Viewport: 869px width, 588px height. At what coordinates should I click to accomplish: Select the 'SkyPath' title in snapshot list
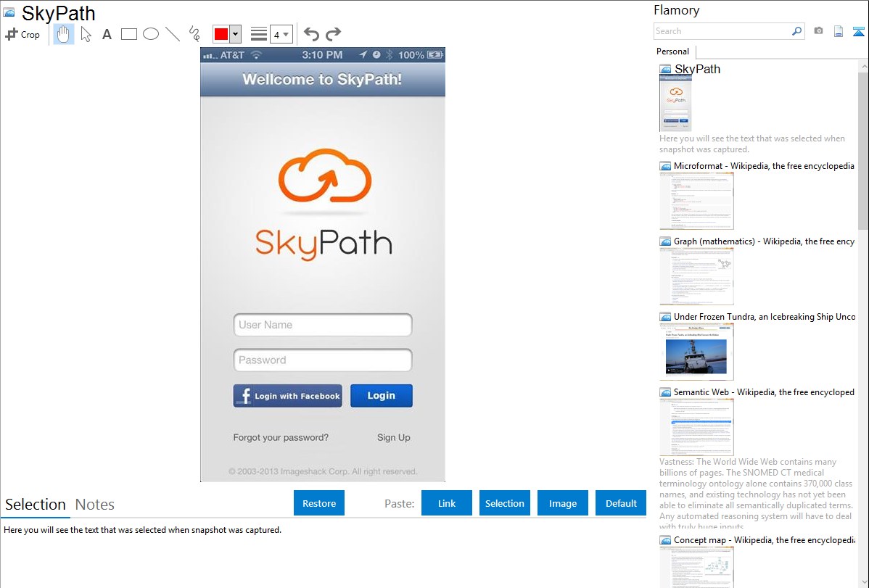(697, 70)
